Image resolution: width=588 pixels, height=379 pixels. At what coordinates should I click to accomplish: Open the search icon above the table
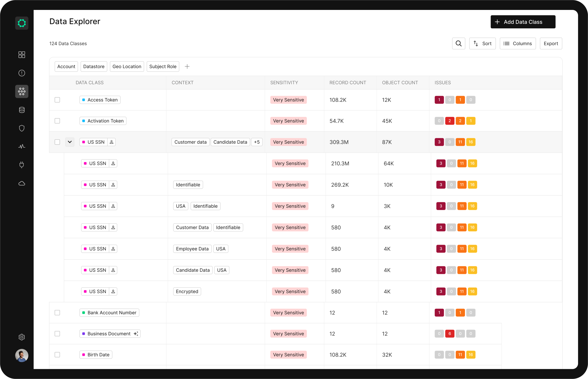[x=458, y=43]
